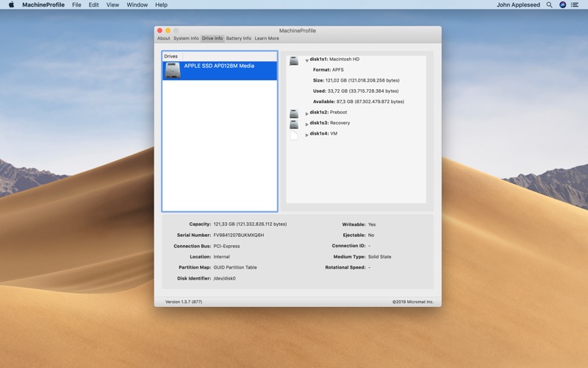588x368 pixels.
Task: Click the disk1s1: Macintosh HD label
Action: click(334, 60)
